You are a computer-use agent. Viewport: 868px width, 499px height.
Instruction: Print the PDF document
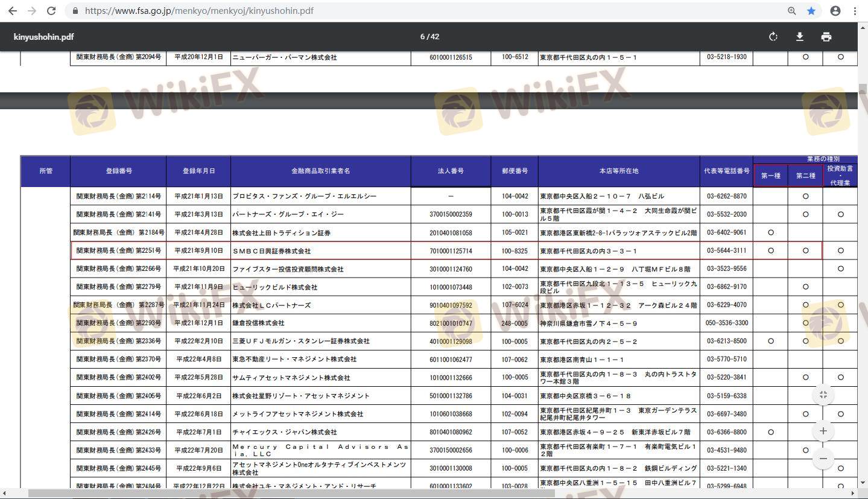click(x=826, y=37)
